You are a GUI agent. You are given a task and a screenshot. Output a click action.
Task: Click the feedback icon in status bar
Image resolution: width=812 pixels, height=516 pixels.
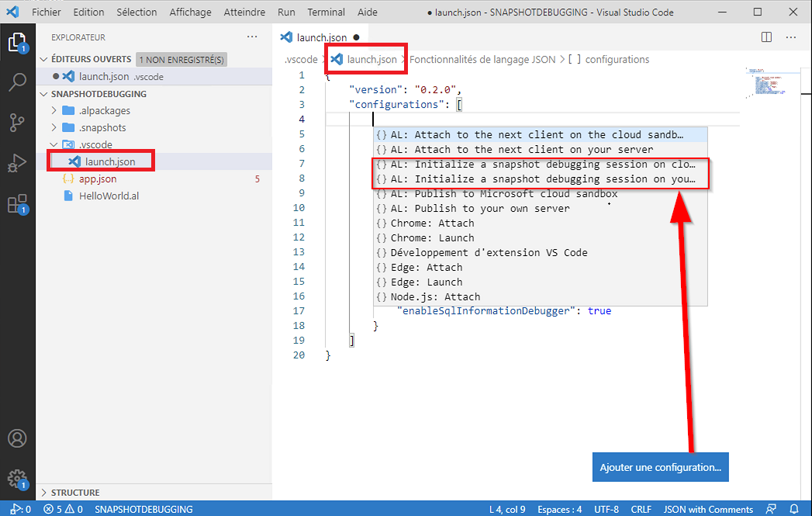pos(771,509)
